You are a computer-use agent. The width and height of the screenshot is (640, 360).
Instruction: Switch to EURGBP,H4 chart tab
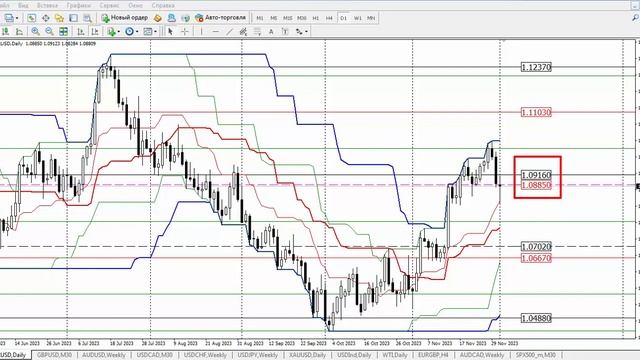[x=433, y=355]
